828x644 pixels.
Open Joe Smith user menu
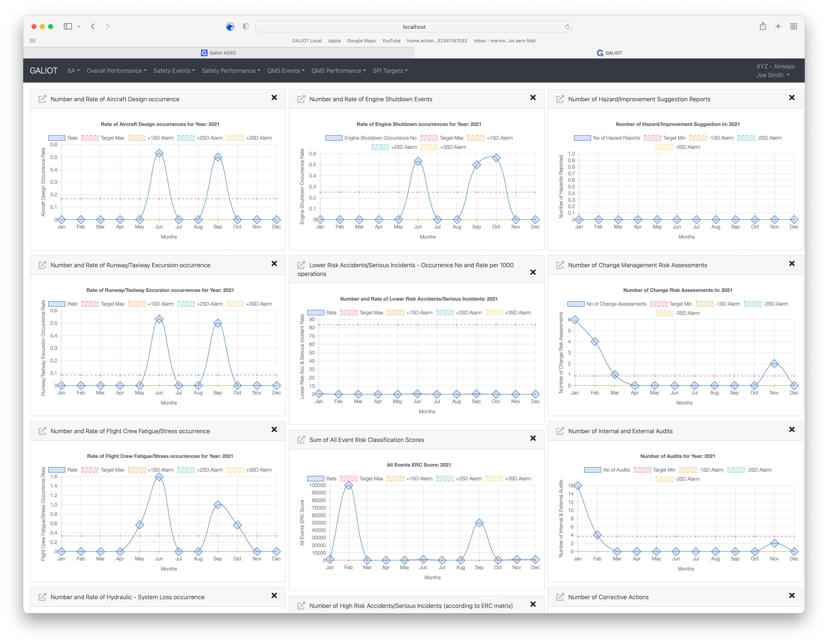point(773,75)
